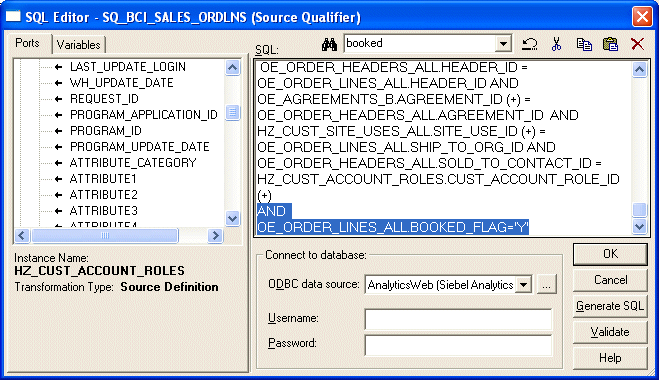Select the ATTRIBUTE2 port
The height and width of the screenshot is (380, 659).
click(103, 195)
